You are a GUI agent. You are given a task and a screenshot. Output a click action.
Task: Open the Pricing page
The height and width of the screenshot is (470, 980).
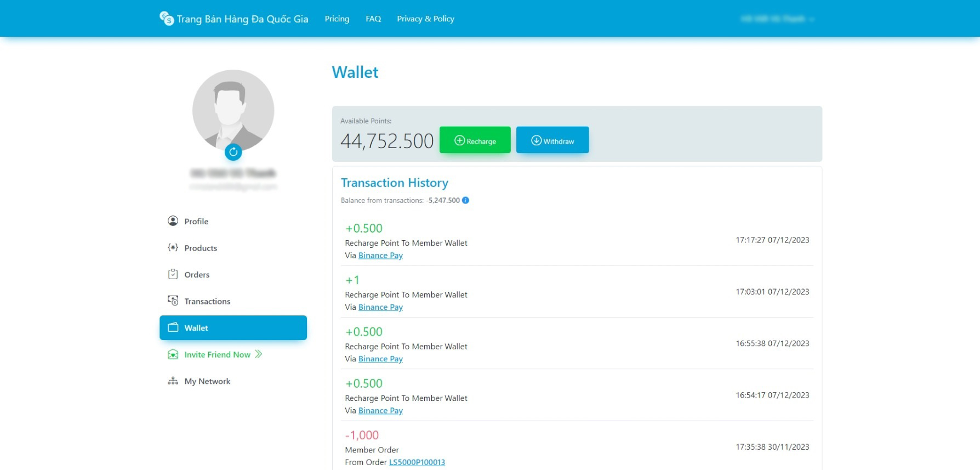(337, 19)
